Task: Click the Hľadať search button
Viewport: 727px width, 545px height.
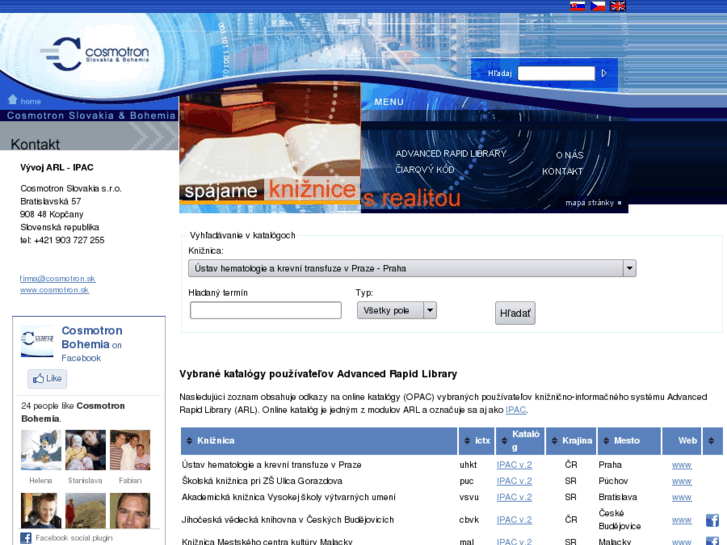Action: (x=515, y=313)
